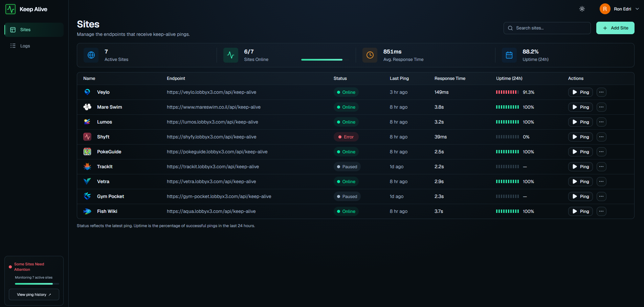Ping the Fish Wiki site
Image resolution: width=644 pixels, height=307 pixels.
click(x=580, y=211)
